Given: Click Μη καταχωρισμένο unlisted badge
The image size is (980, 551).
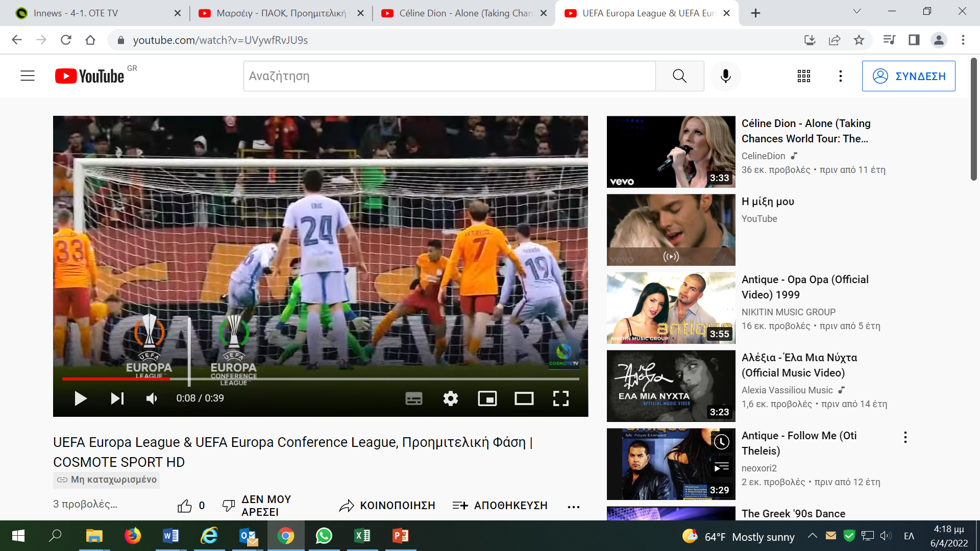Looking at the screenshot, I should [x=107, y=480].
